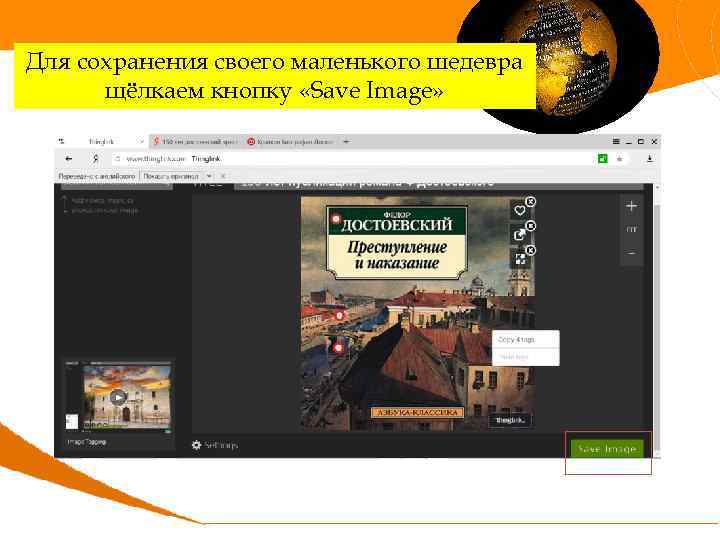Image resolution: width=720 pixels, height=540 pixels.
Task: Click the image title field above the cover
Action: pos(439,184)
